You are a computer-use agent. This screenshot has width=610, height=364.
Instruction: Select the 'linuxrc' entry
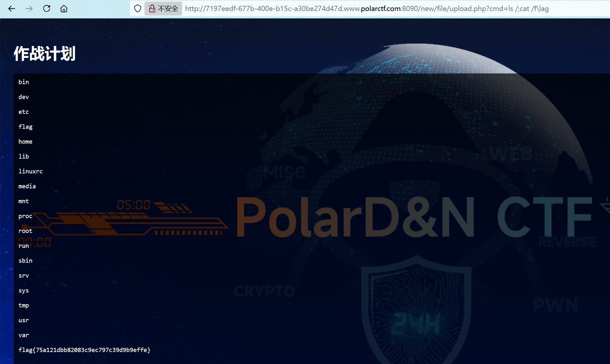point(30,171)
